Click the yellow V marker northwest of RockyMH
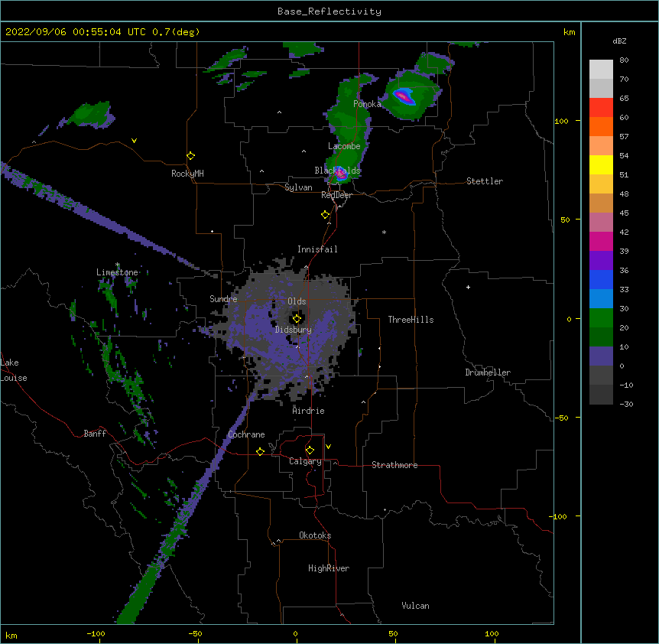This screenshot has height=644, width=659. click(134, 141)
